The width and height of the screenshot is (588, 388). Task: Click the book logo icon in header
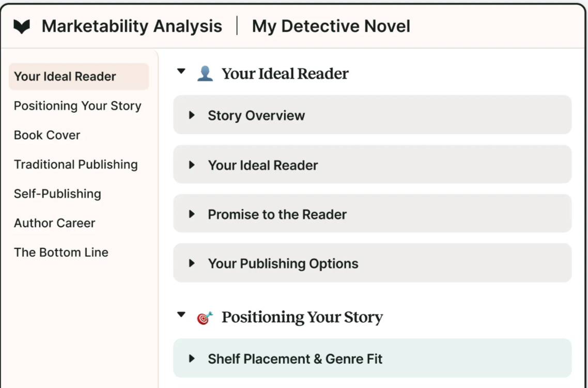(x=22, y=26)
